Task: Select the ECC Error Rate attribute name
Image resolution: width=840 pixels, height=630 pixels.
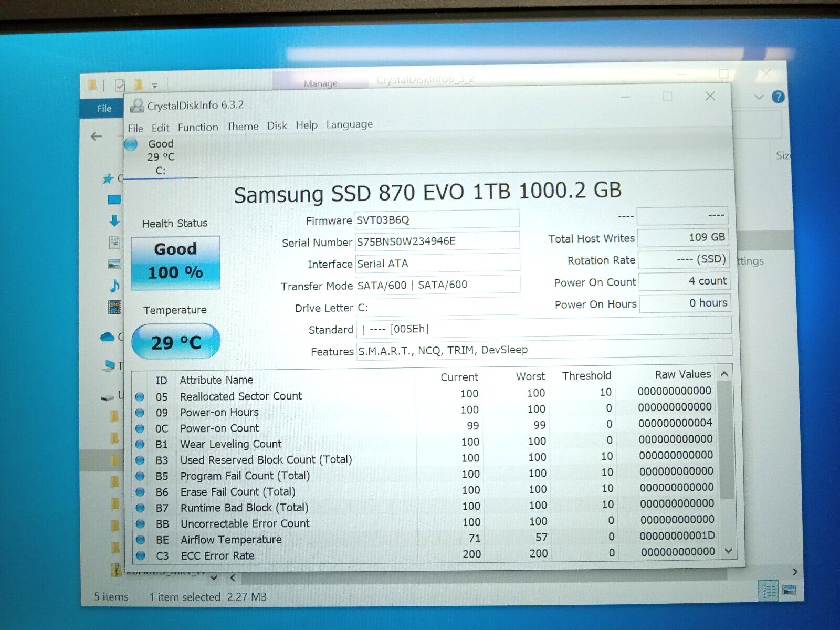Action: point(218,555)
